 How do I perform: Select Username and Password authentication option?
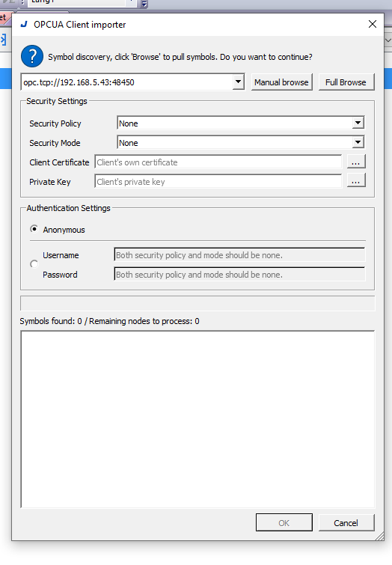click(34, 264)
